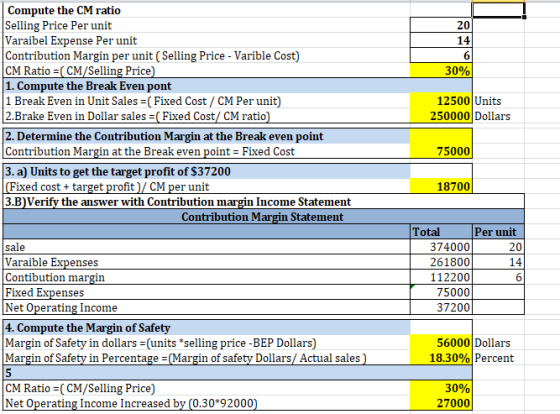Click the Break Even in Unit Sales label

tap(143, 101)
